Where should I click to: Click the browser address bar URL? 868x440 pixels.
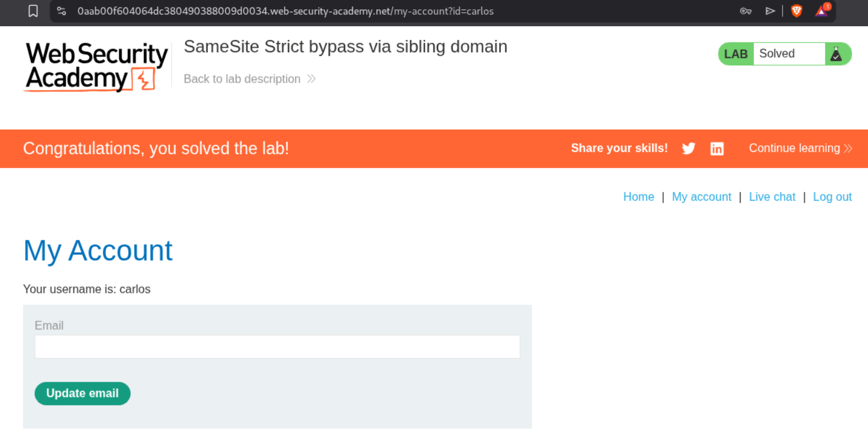click(285, 11)
